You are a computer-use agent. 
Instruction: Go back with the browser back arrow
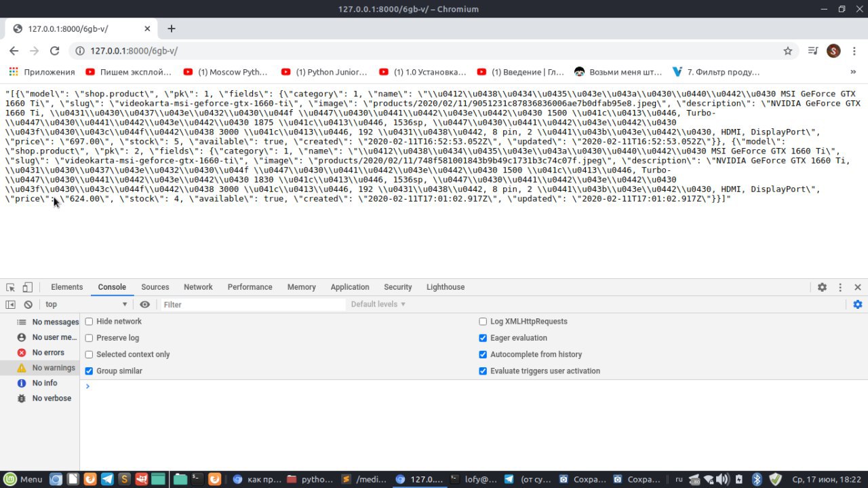click(x=14, y=51)
